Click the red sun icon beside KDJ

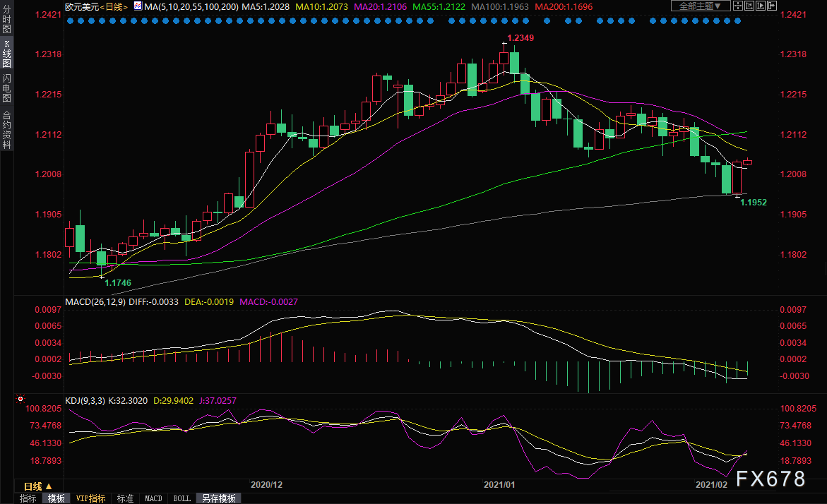20,399
